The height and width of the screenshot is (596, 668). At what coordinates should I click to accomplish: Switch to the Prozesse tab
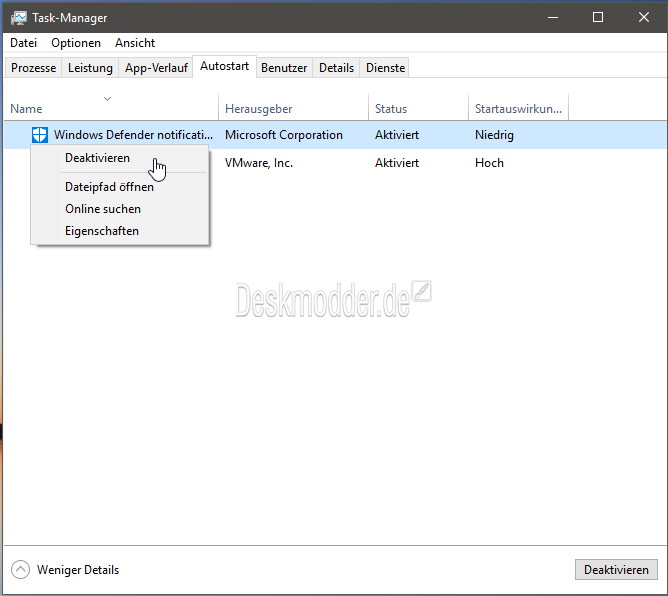pos(33,68)
